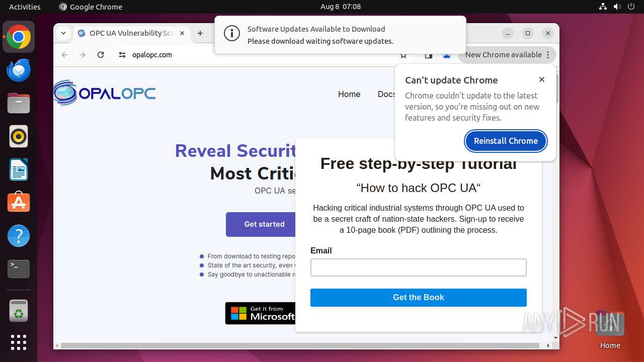The height and width of the screenshot is (362, 644).
Task: Click the Software Updates Available notification
Action: [340, 35]
